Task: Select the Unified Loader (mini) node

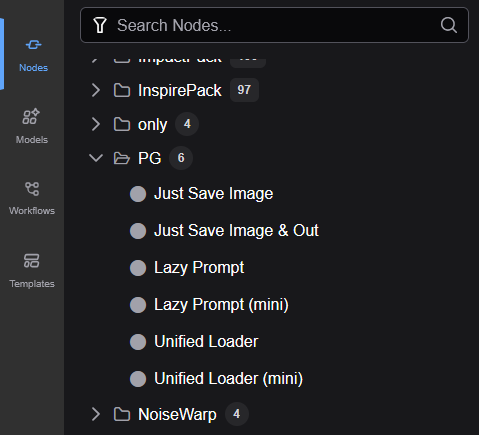Action: point(228,379)
